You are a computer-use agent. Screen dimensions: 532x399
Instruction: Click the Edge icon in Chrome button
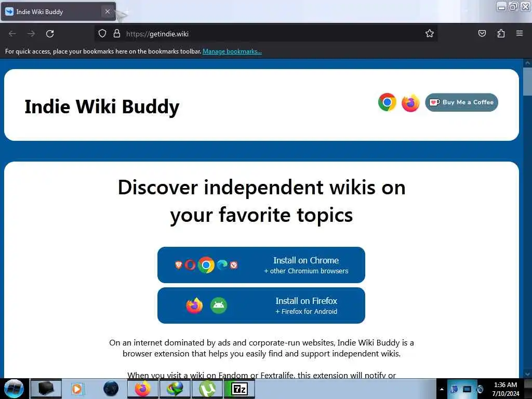[x=222, y=265]
